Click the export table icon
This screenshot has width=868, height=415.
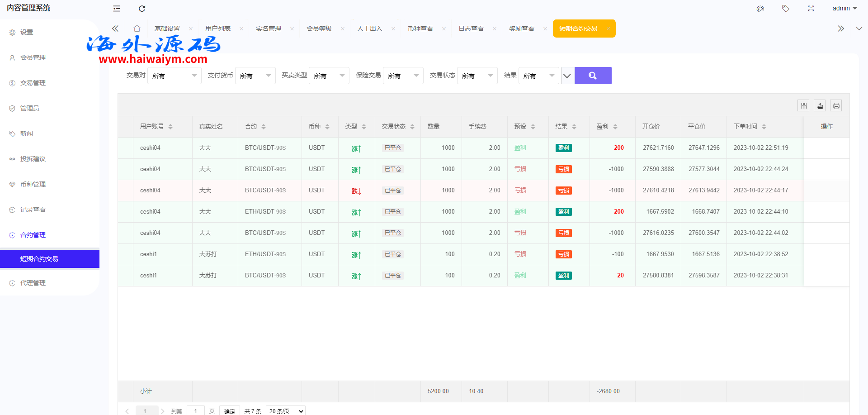tap(820, 106)
